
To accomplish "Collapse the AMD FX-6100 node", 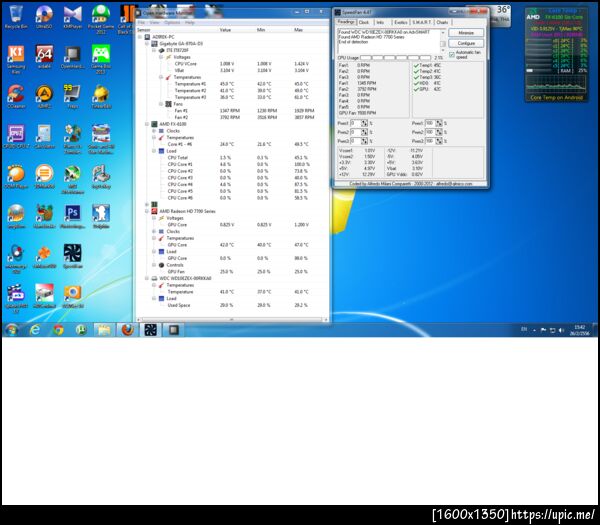I will tap(147, 124).
